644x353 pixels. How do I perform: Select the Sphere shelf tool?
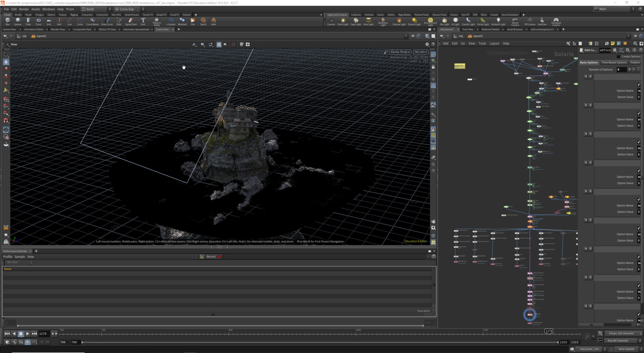[18, 21]
